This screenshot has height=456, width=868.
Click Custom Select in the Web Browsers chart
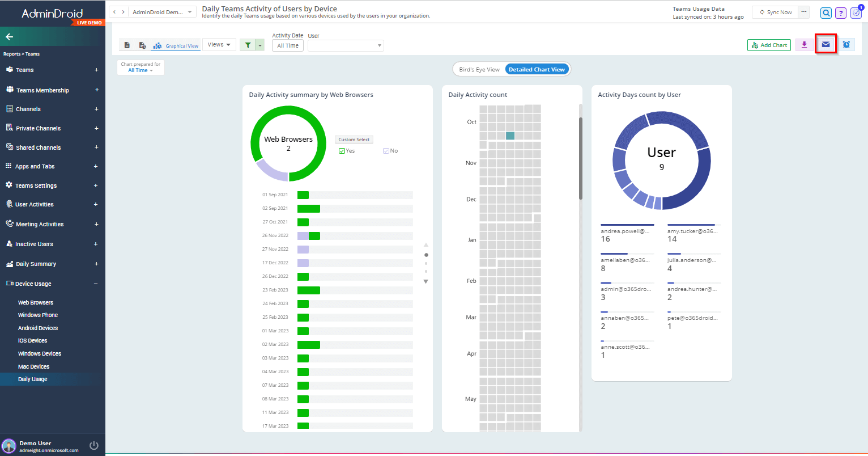pos(354,139)
